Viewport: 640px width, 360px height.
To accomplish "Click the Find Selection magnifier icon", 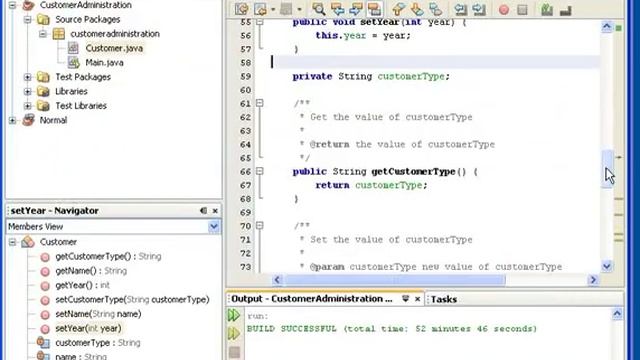I will tap(318, 9).
